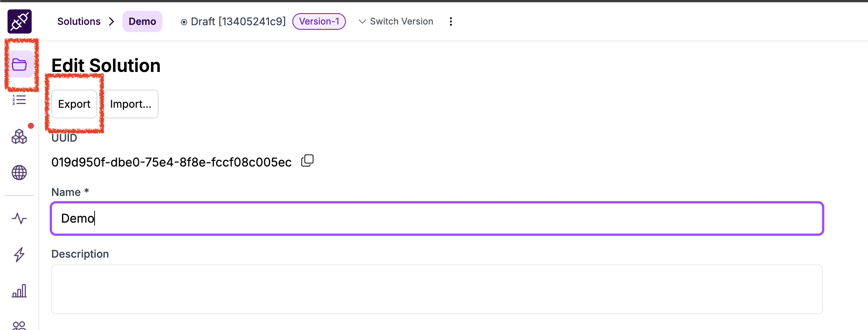Open the folder icon in sidebar

(19, 64)
